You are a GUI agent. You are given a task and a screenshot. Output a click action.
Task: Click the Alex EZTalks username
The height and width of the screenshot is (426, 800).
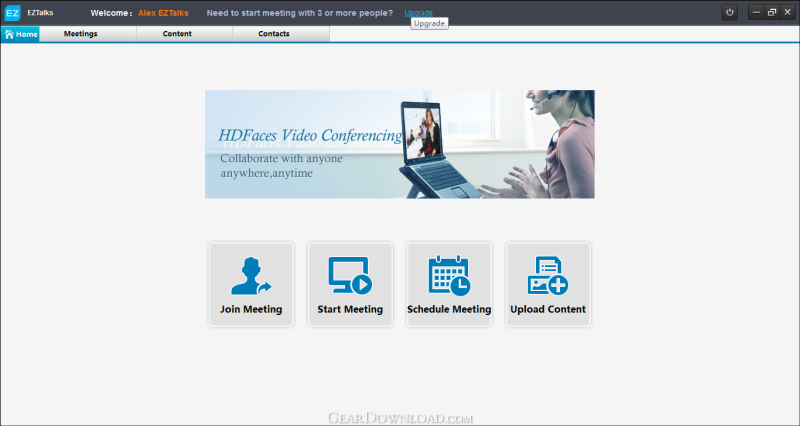[163, 13]
